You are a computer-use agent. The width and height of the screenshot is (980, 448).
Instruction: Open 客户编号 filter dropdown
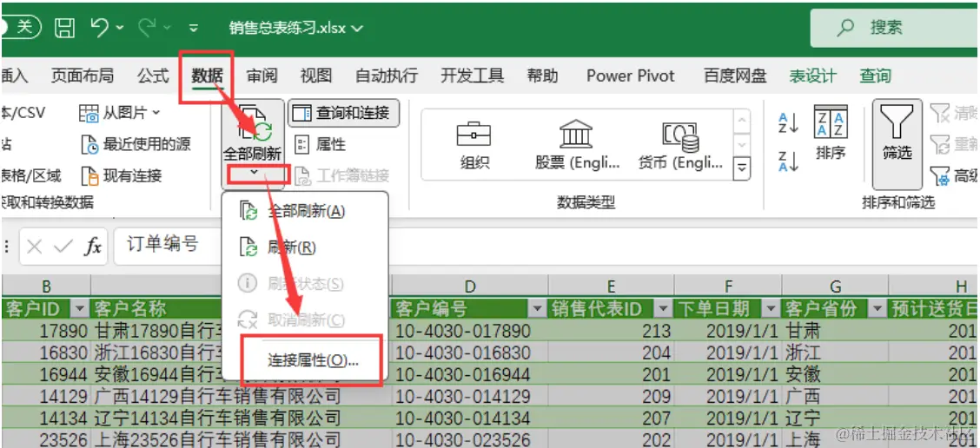coord(537,309)
